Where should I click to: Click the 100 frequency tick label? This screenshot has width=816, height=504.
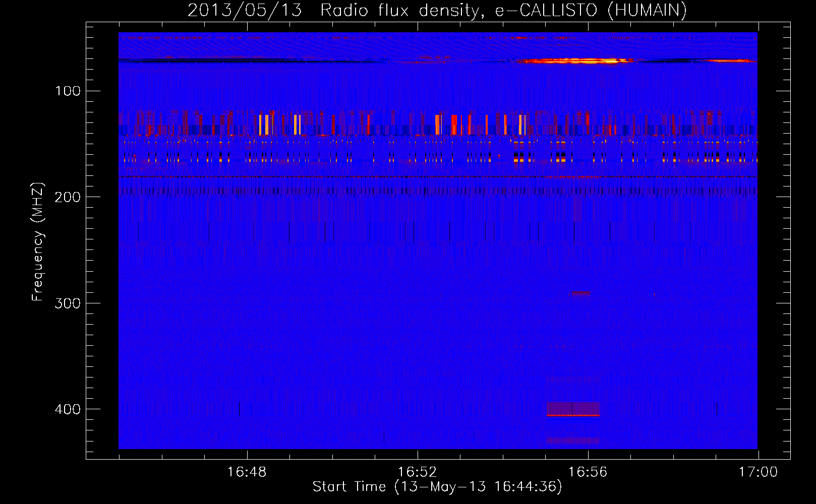point(68,91)
